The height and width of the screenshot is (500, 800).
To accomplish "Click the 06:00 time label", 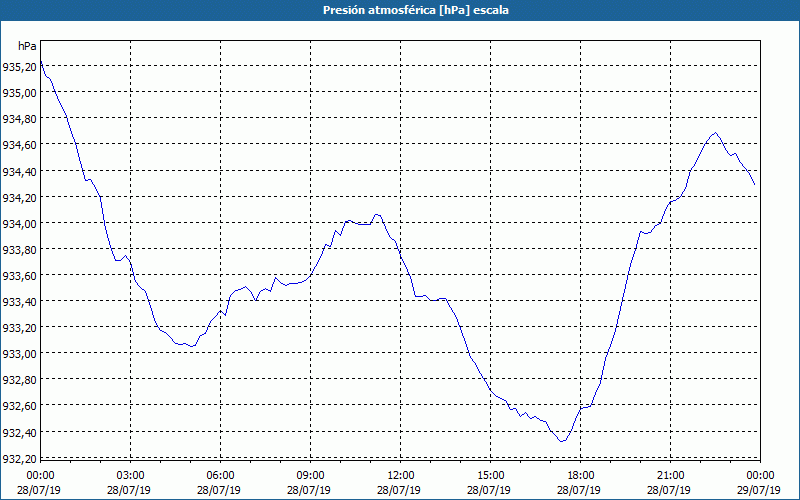I will [x=220, y=476].
